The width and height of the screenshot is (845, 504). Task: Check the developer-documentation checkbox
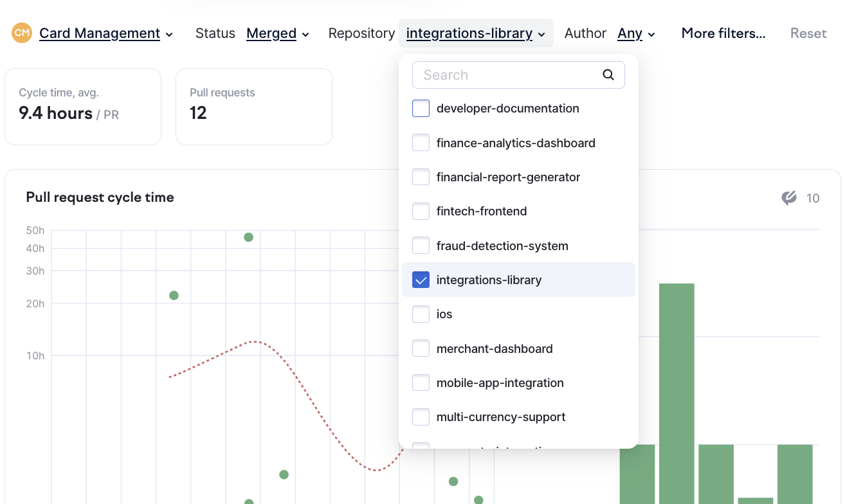point(421,109)
